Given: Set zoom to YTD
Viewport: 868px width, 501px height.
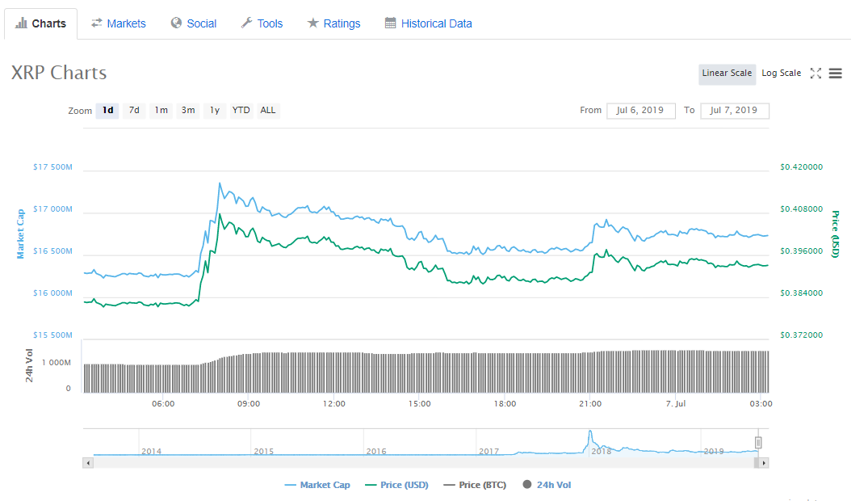Looking at the screenshot, I should [x=241, y=110].
